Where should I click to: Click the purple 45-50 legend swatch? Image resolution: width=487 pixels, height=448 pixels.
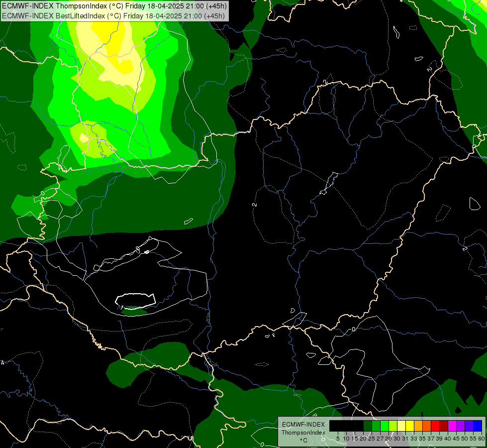[461, 426]
